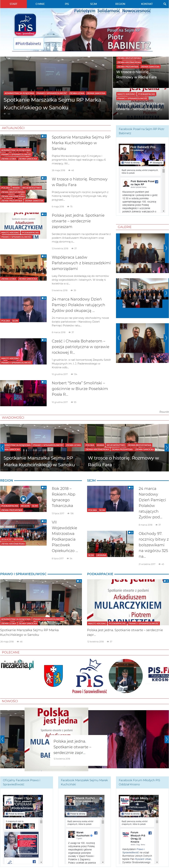The image size is (169, 868).
Task: Open featured headline Spotkanie Marszałka Sejmu in hero
Action: click(53, 103)
